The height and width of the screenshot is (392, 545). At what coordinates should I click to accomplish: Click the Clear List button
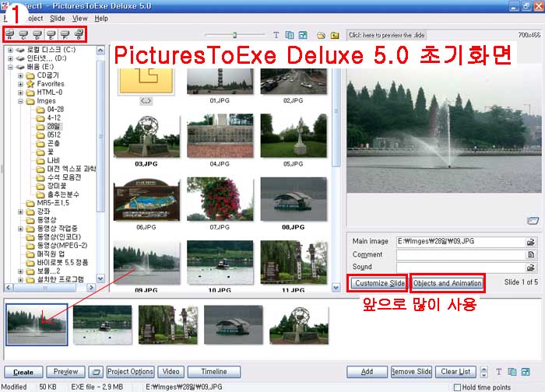pos(455,372)
